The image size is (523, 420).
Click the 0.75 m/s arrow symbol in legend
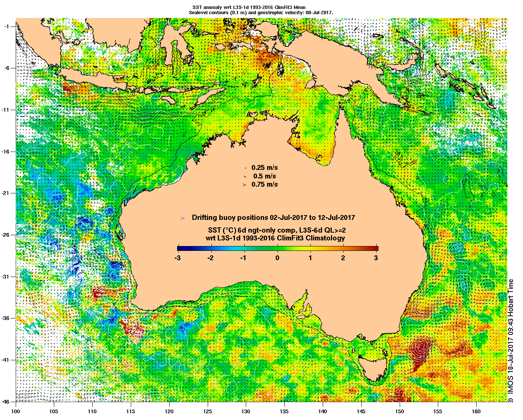tap(245, 184)
